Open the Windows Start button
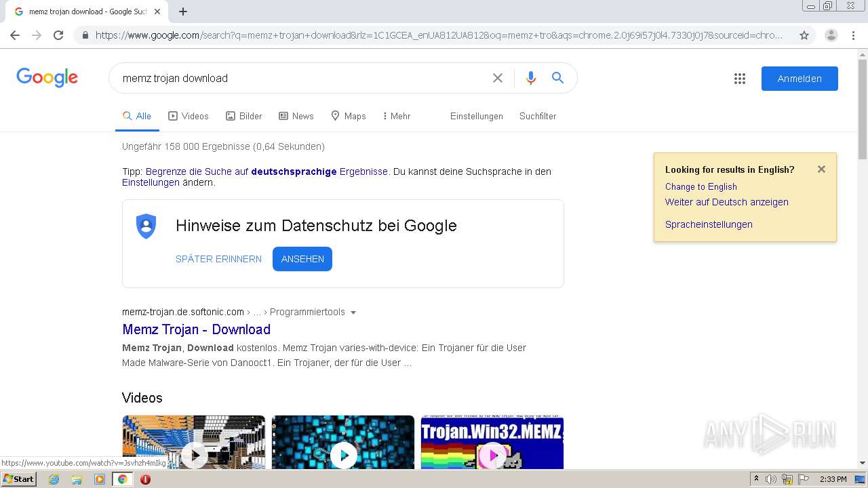Image resolution: width=868 pixels, height=488 pixels. click(18, 479)
